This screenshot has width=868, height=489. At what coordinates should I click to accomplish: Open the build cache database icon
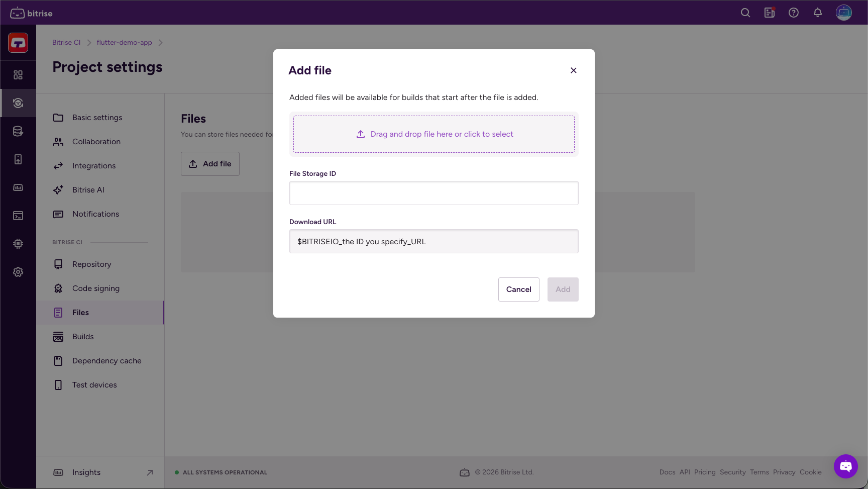pyautogui.click(x=18, y=131)
